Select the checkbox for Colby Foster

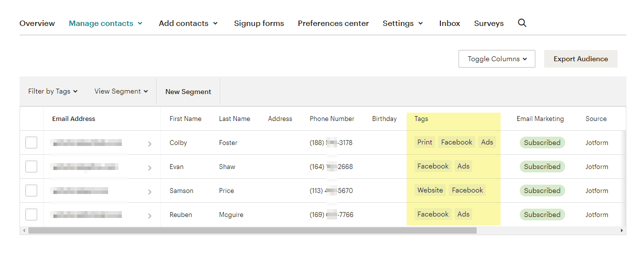(31, 143)
